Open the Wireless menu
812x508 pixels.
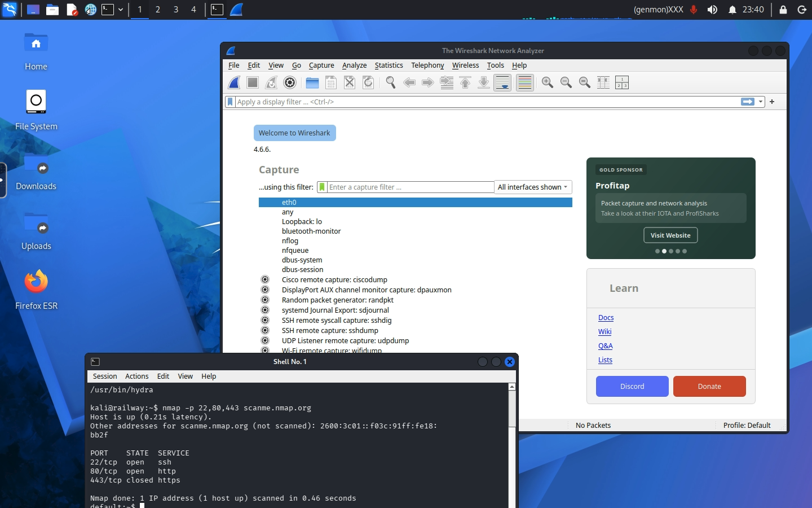[x=465, y=65]
